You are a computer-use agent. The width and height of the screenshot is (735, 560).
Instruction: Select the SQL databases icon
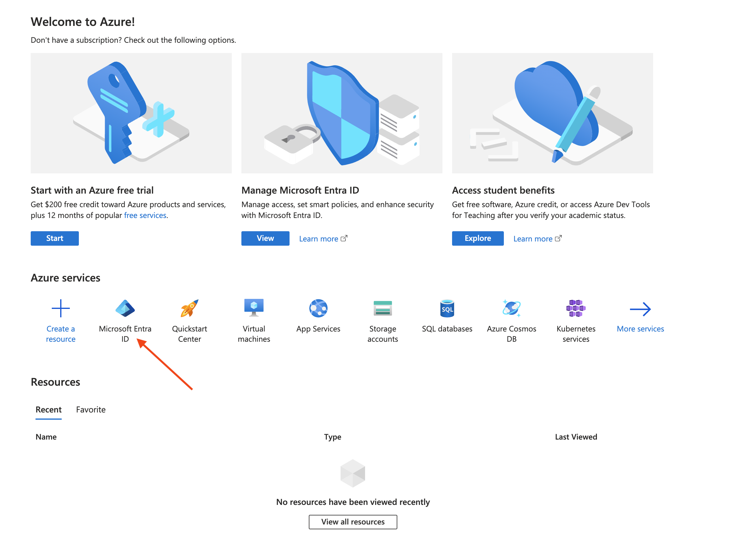(447, 308)
